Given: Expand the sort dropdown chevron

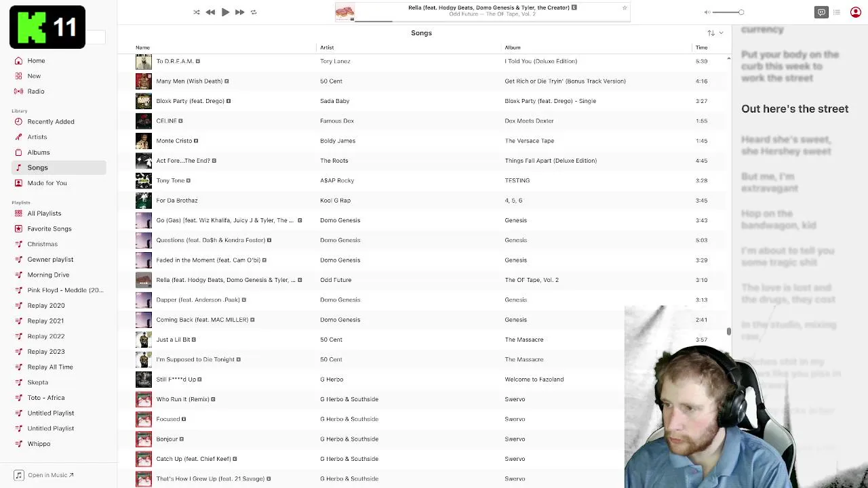Looking at the screenshot, I should (x=721, y=33).
